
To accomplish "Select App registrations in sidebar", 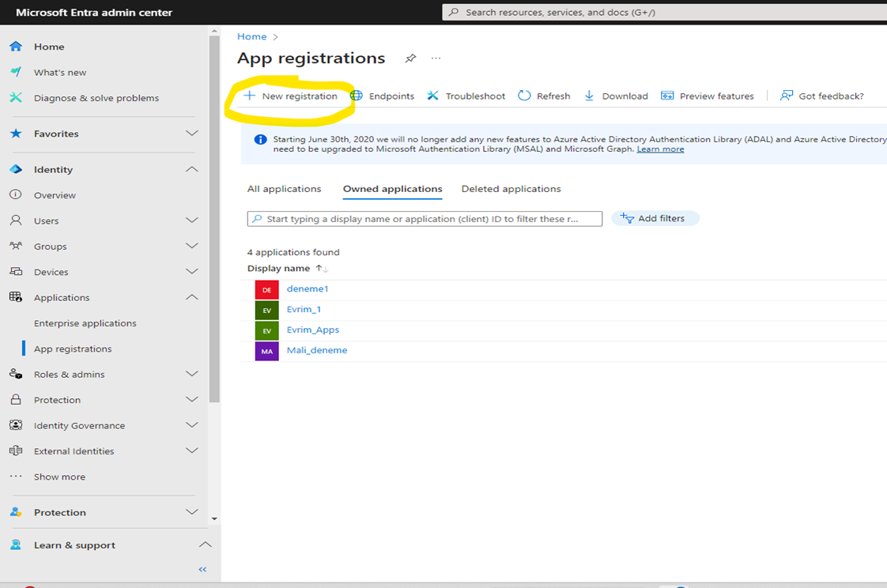I will [73, 349].
